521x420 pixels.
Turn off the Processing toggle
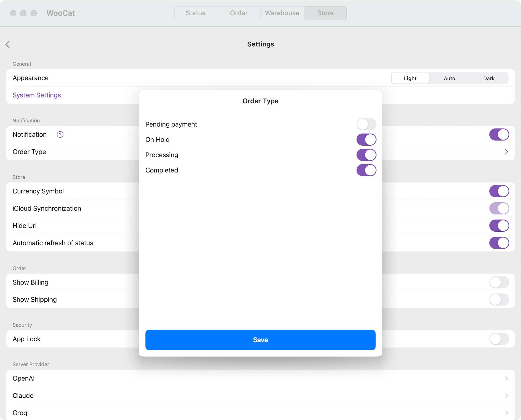point(366,155)
